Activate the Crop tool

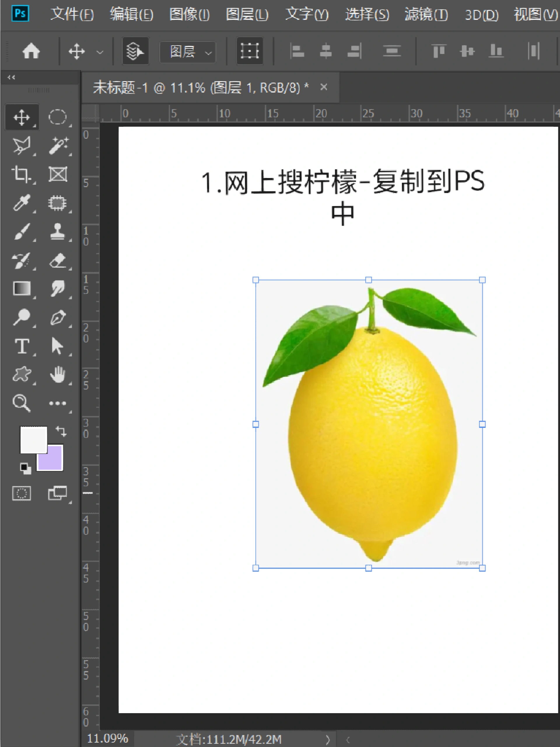[x=22, y=174]
